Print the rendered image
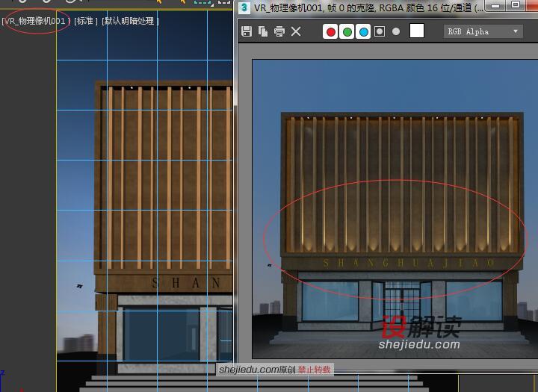Screen dimensions: 538x392 point(279,31)
